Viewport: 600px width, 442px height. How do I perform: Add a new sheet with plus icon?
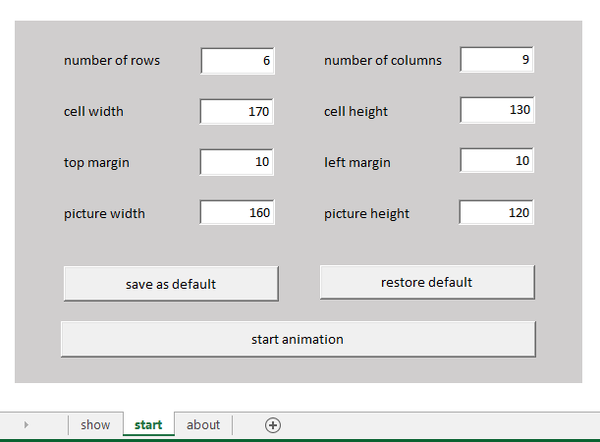[273, 425]
